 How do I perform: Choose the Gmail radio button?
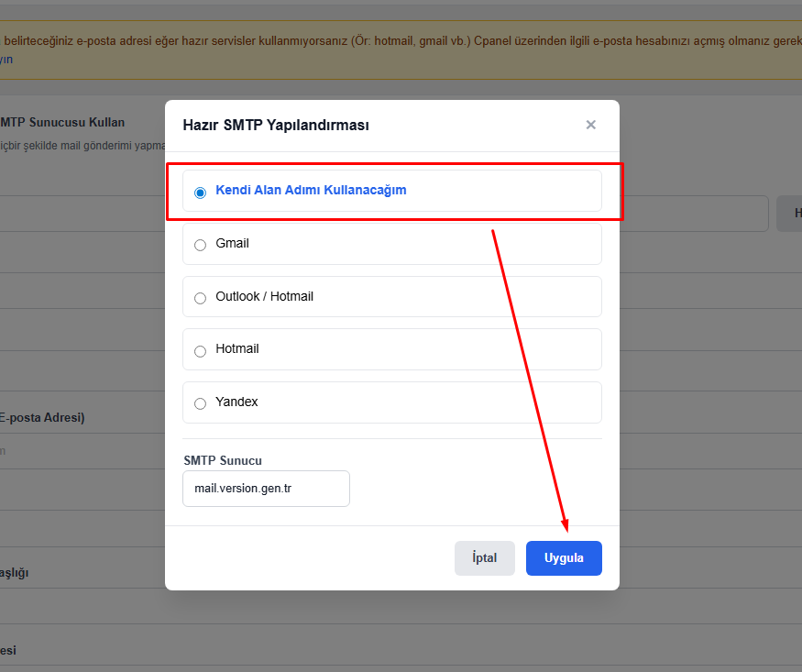[x=200, y=245]
